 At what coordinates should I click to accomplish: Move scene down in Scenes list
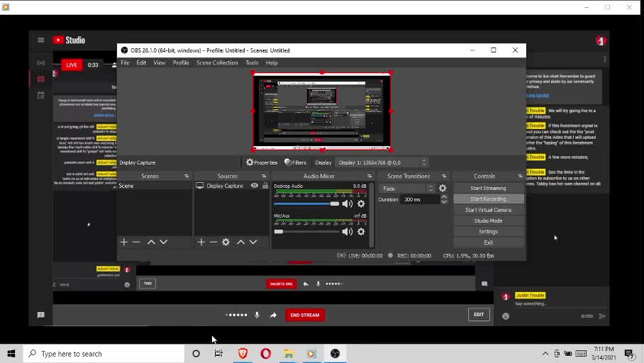pos(163,242)
